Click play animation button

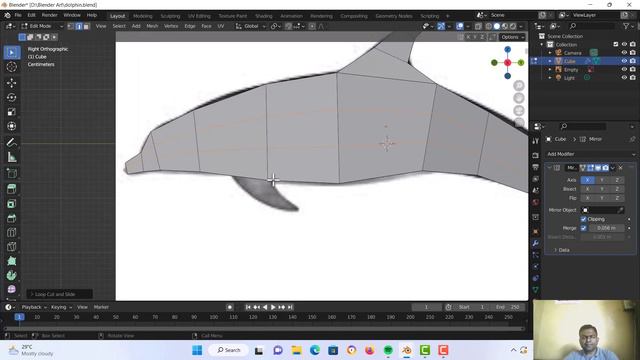(x=273, y=307)
